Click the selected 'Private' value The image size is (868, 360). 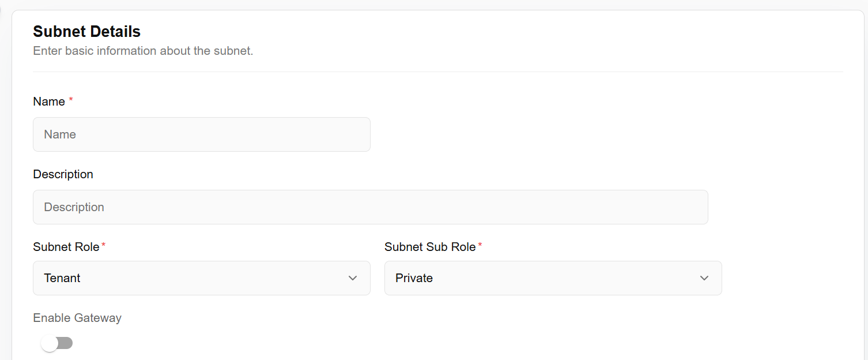(414, 278)
